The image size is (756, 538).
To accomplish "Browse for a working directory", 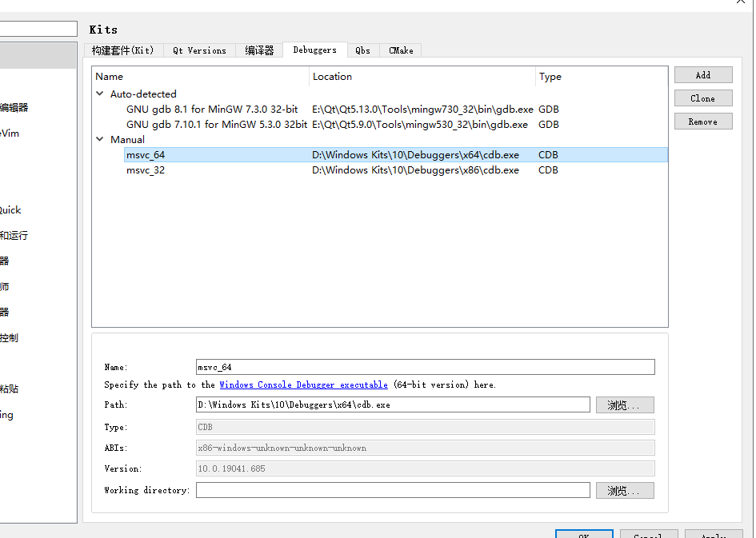I will tap(624, 490).
